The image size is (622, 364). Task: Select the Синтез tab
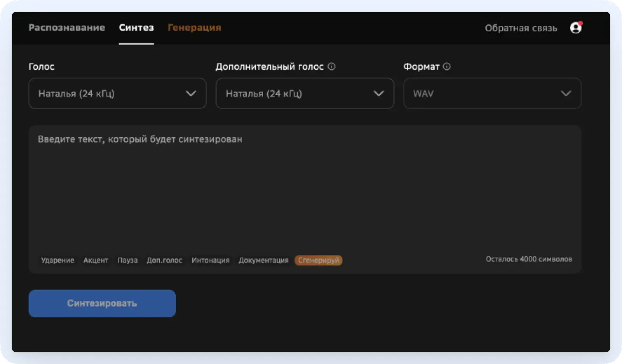coord(136,28)
